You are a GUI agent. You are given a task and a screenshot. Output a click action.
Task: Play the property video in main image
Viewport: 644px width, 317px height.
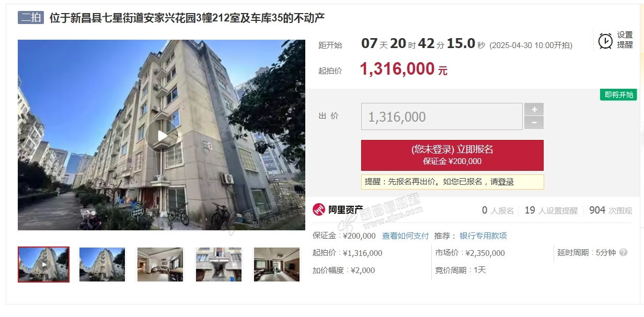point(162,136)
